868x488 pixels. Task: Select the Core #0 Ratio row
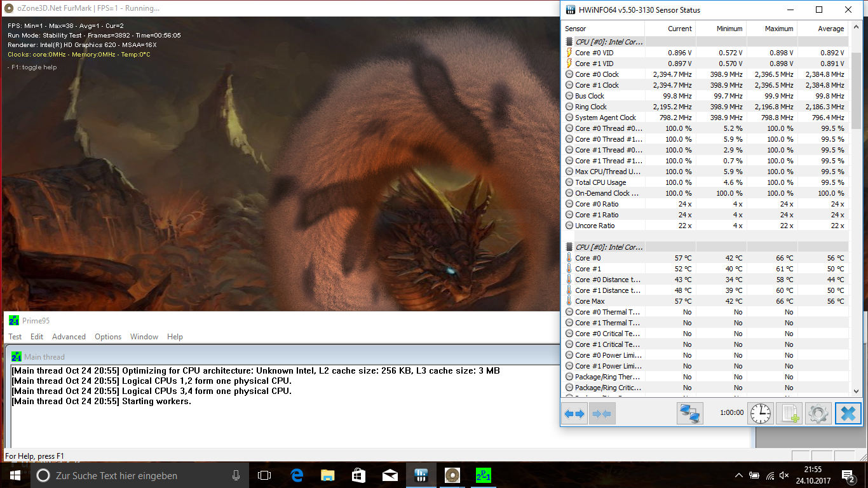[x=705, y=204]
